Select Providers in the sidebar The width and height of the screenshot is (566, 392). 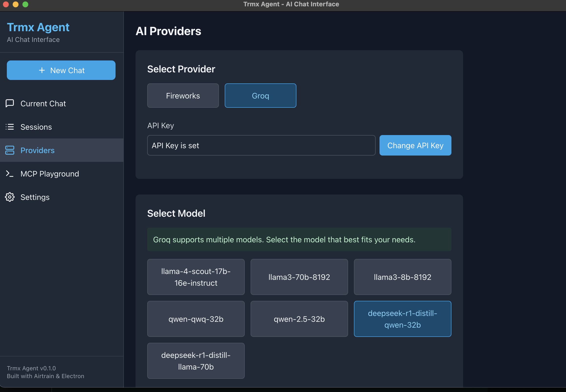point(62,150)
